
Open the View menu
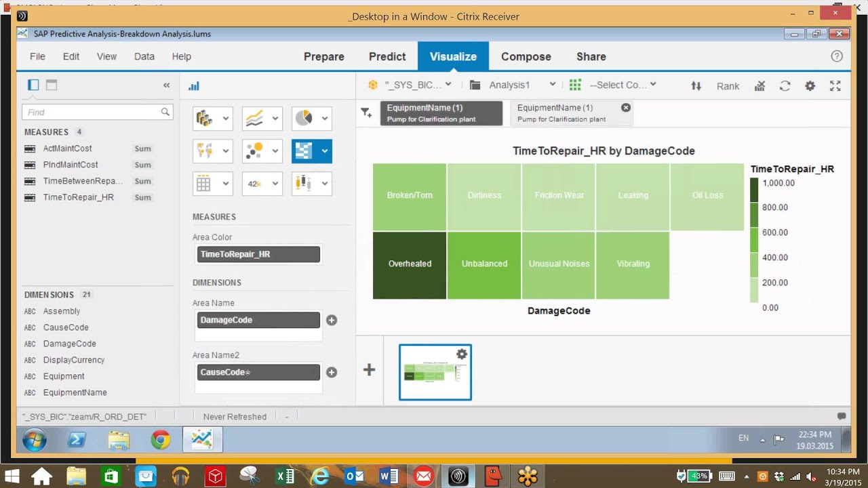point(106,57)
